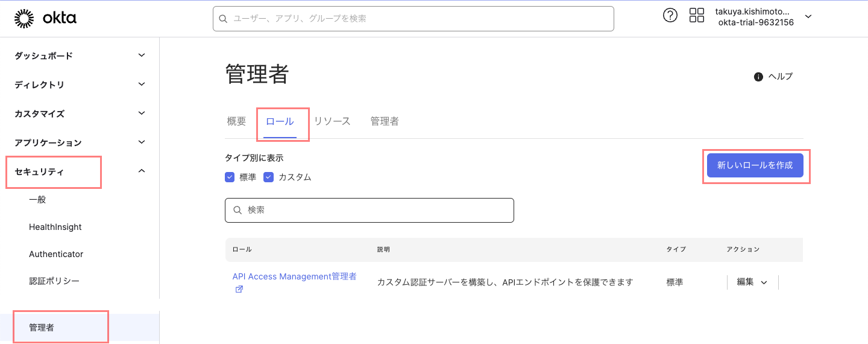Open HealthInsight in the sidebar
The image size is (868, 344).
pos(55,227)
